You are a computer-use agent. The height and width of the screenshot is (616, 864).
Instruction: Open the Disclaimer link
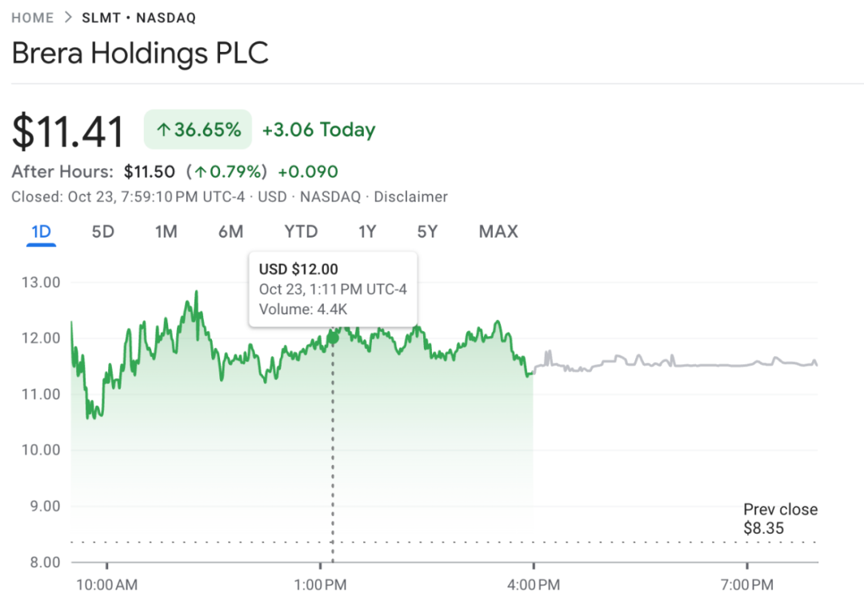coord(410,197)
